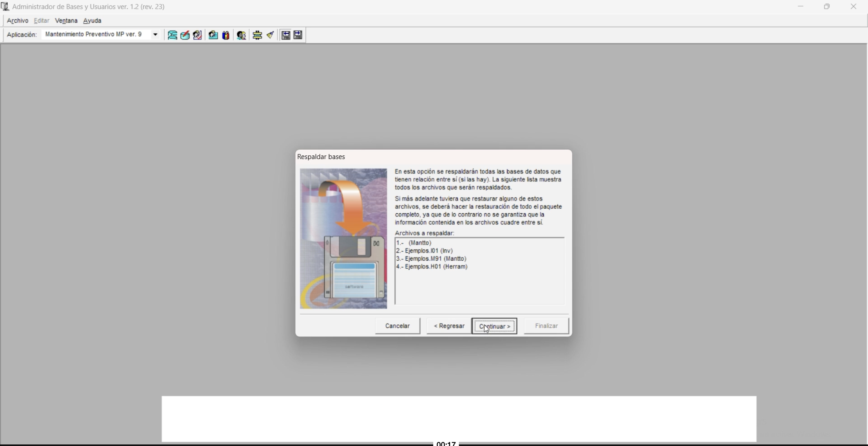Click the application icon in title bar

coord(5,7)
